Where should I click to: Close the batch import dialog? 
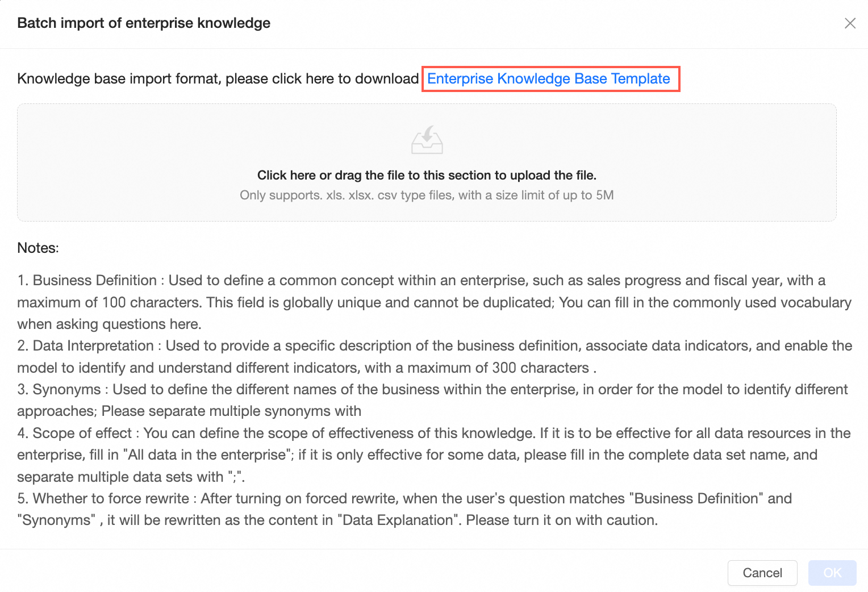pos(850,23)
